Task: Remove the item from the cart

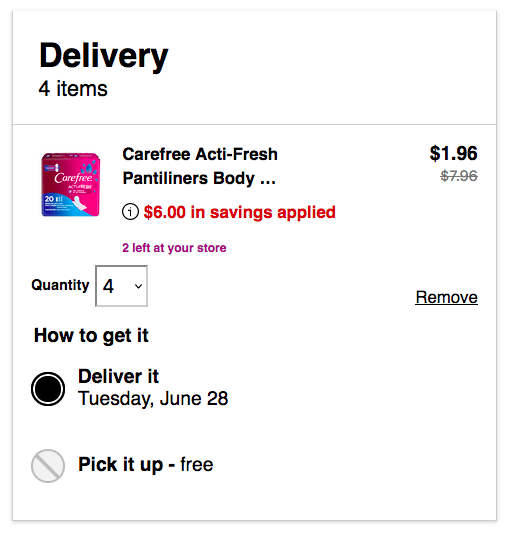Action: point(446,297)
